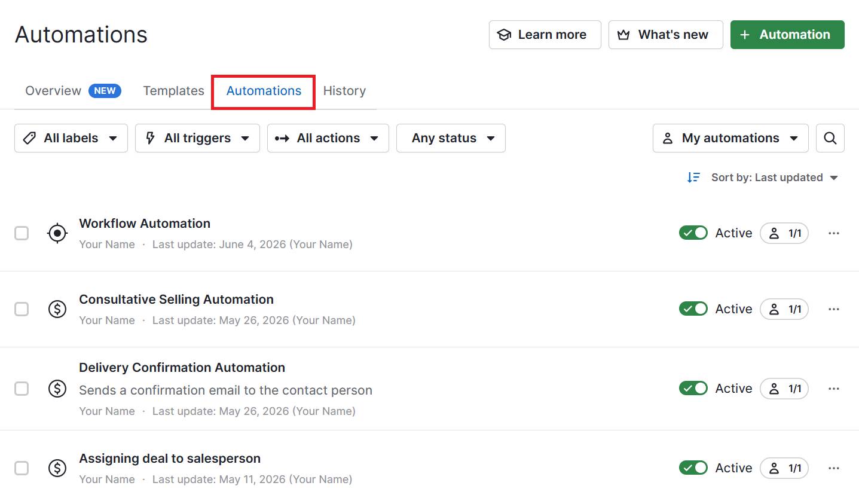The image size is (859, 504).
Task: Click the search magnifier icon button
Action: click(830, 138)
